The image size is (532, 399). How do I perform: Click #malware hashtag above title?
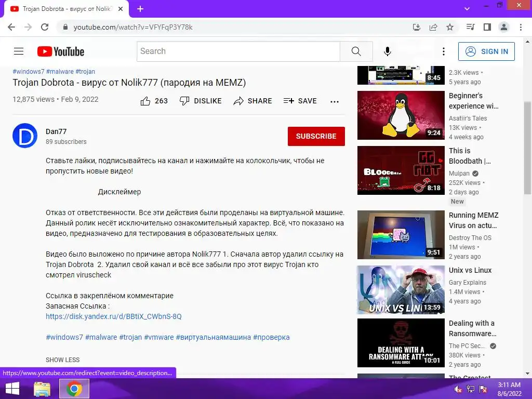pyautogui.click(x=60, y=72)
